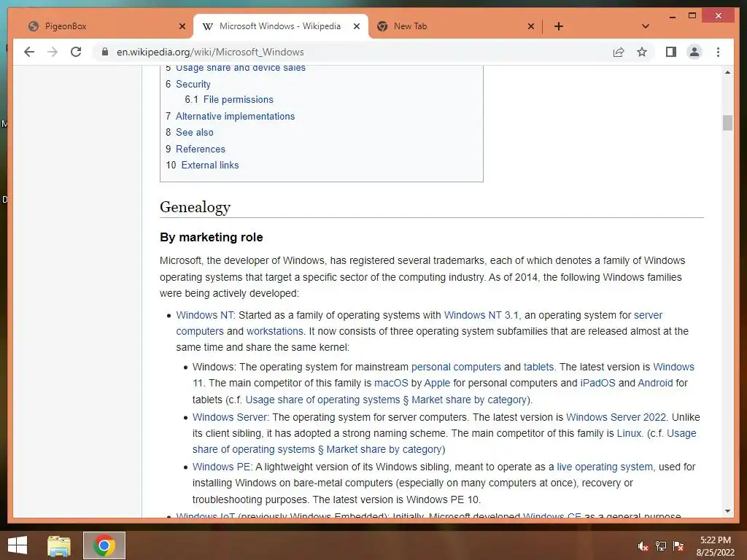Viewport: 747px width, 560px height.
Task: Go to External links section
Action: pyautogui.click(x=210, y=166)
